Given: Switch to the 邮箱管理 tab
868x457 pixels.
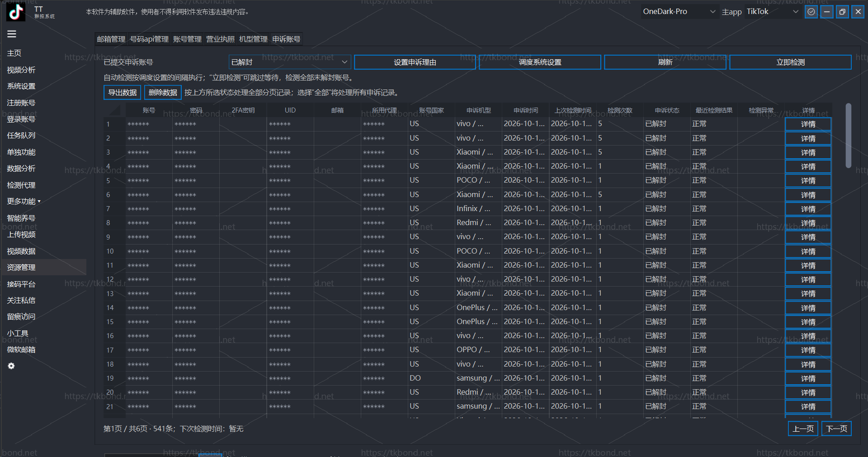Looking at the screenshot, I should click(x=111, y=39).
